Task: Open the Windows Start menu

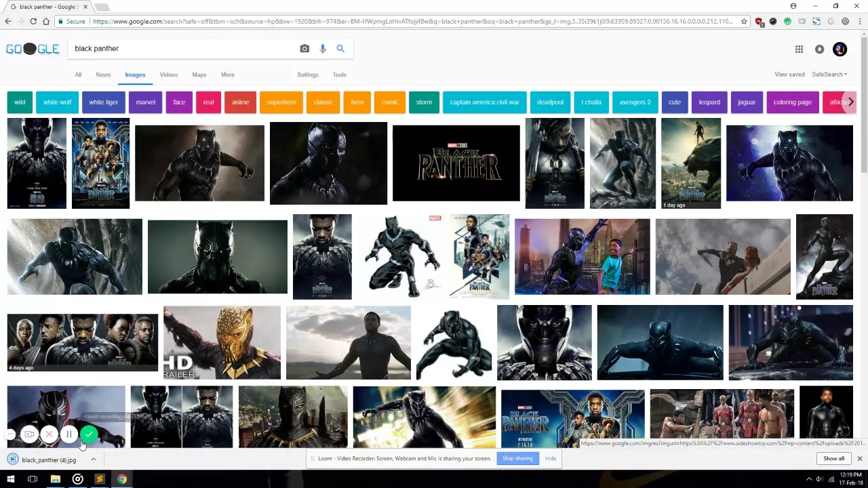Action: click(x=10, y=479)
